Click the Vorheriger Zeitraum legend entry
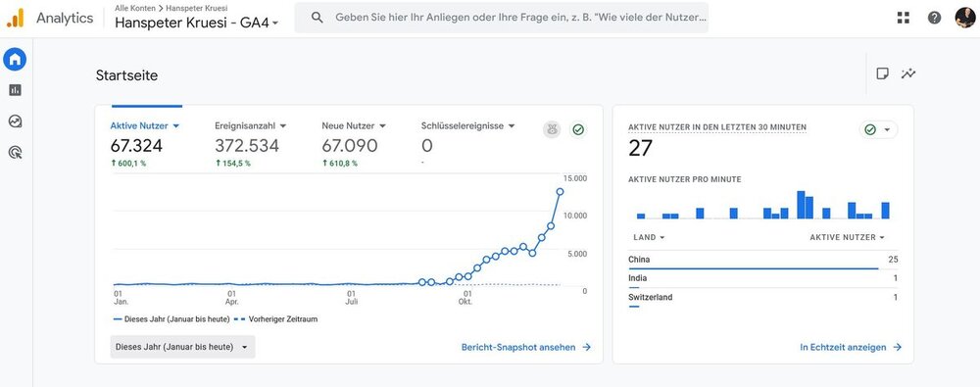980x387 pixels. pos(275,318)
